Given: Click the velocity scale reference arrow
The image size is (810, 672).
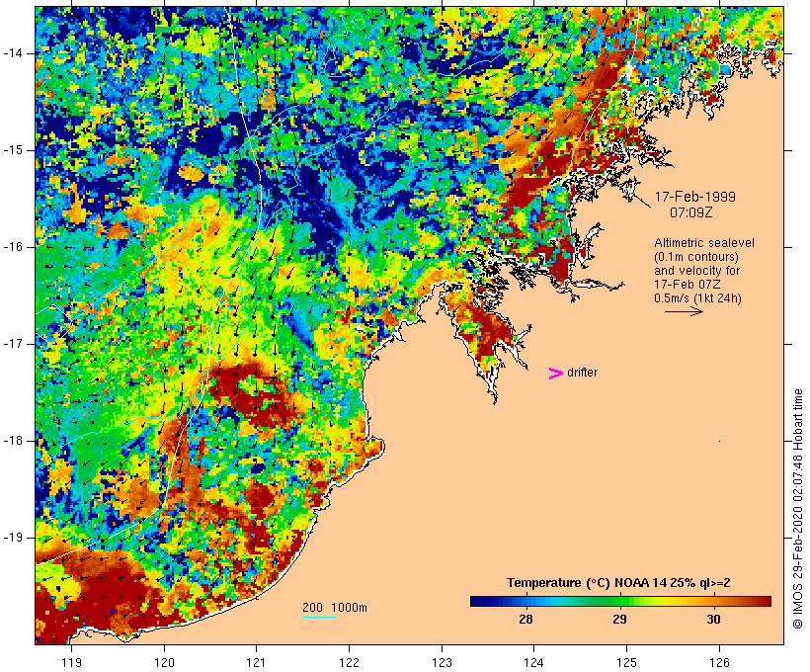Looking at the screenshot, I should click(x=684, y=311).
